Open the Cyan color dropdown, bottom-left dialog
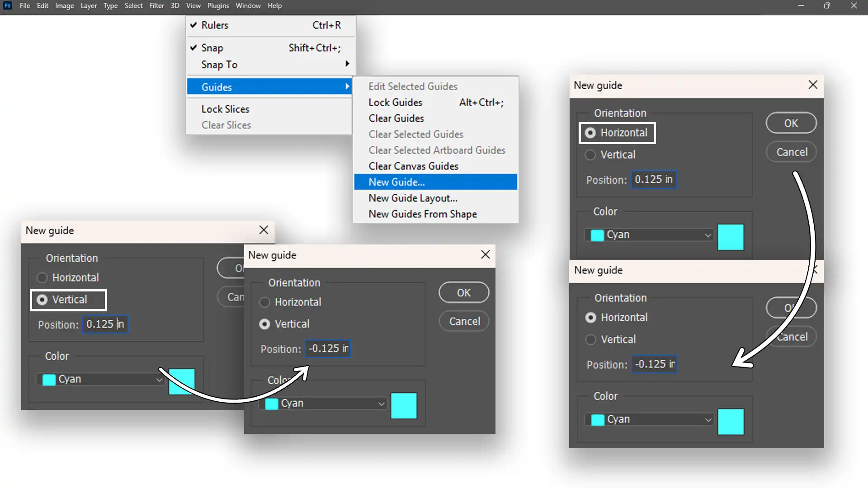Image resolution: width=868 pixels, height=488 pixels. [x=100, y=380]
